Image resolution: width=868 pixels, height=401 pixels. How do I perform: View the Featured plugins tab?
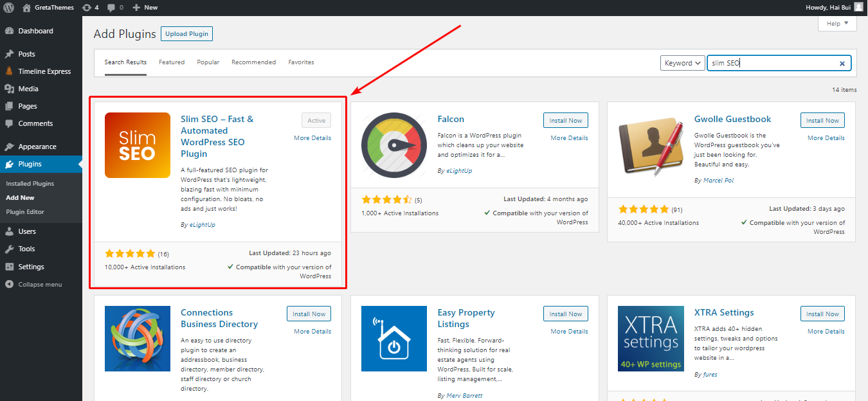171,62
